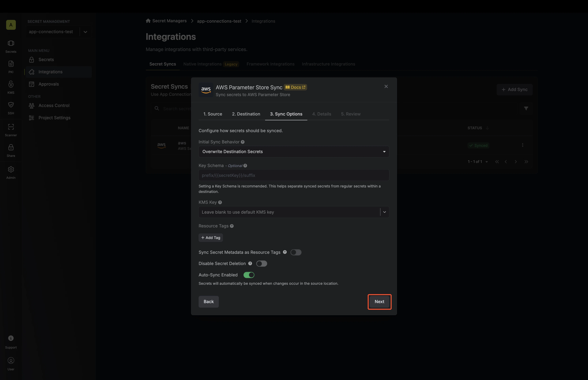Switch to the 4. Details step
The height and width of the screenshot is (380, 588).
[x=322, y=114]
